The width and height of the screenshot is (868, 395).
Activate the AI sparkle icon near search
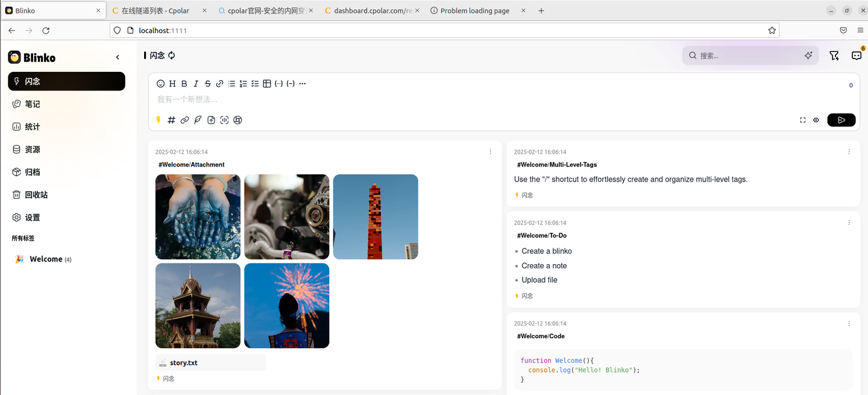808,55
